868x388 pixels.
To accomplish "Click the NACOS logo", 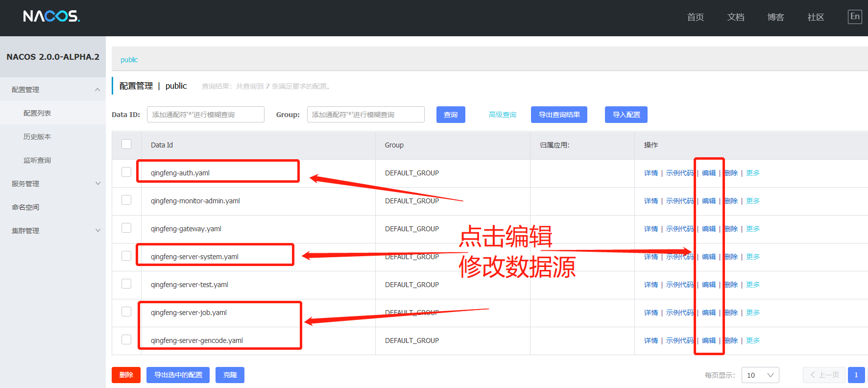I will point(51,16).
